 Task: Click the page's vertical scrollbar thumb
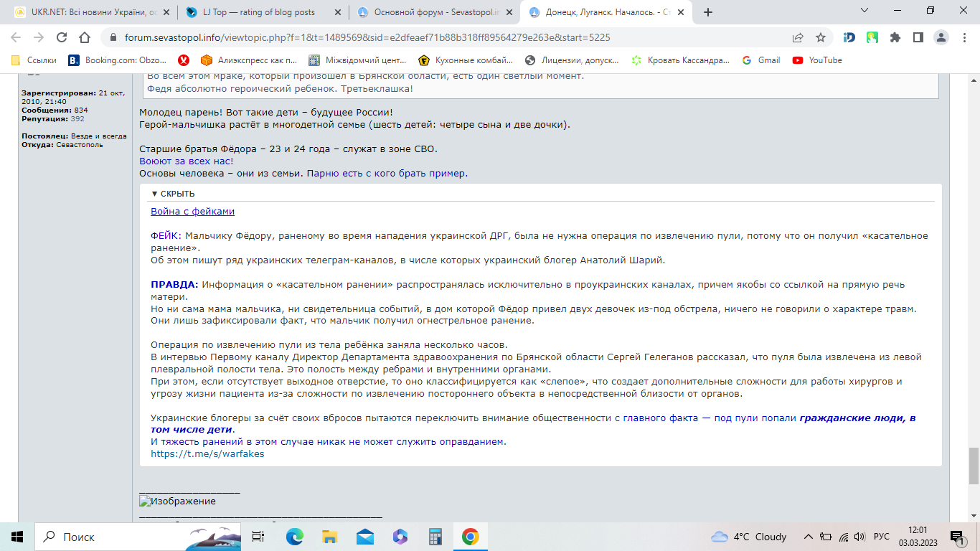click(974, 466)
